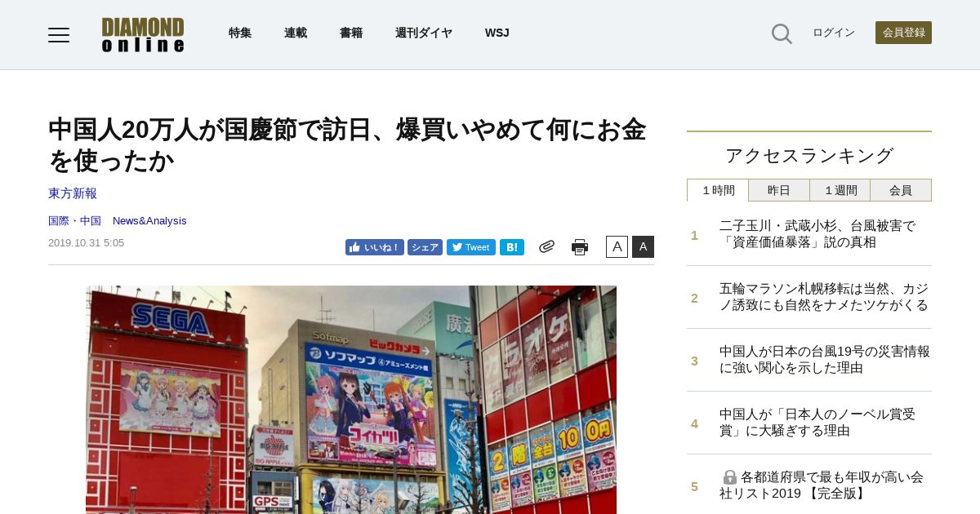The width and height of the screenshot is (980, 514).
Task: Open ranked article about 五輪マラソン札幌移転
Action: tap(824, 297)
